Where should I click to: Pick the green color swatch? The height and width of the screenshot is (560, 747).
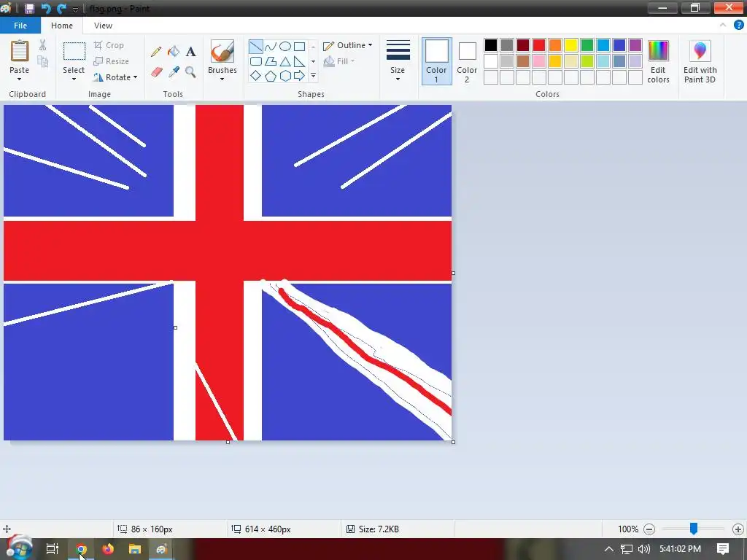(x=587, y=45)
